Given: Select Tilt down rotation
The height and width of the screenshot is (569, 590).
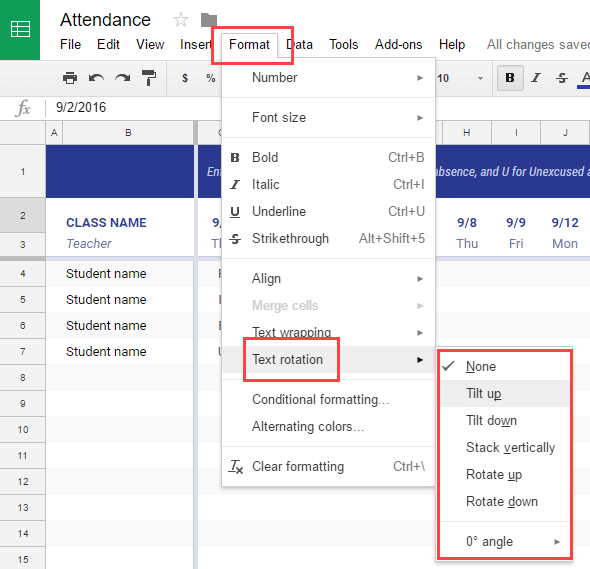Looking at the screenshot, I should (x=505, y=420).
